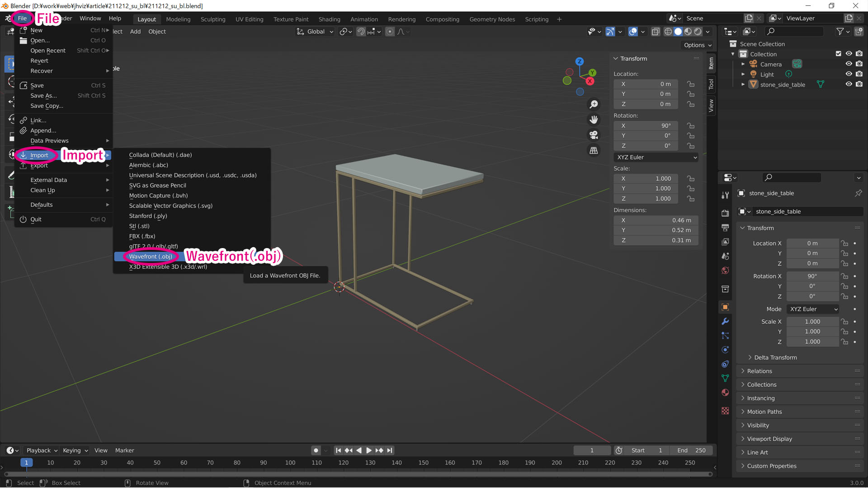Open the Export submenu
868x488 pixels.
pyautogui.click(x=63, y=165)
